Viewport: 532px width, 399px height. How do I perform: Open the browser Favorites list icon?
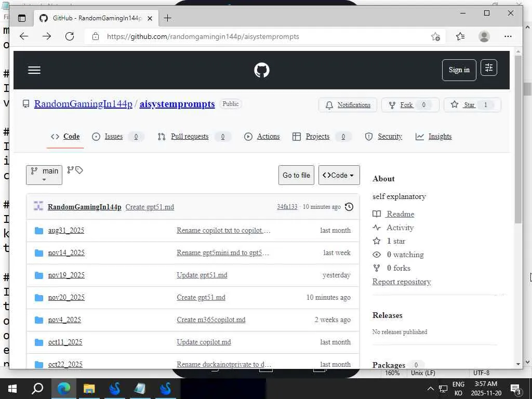pos(460,36)
